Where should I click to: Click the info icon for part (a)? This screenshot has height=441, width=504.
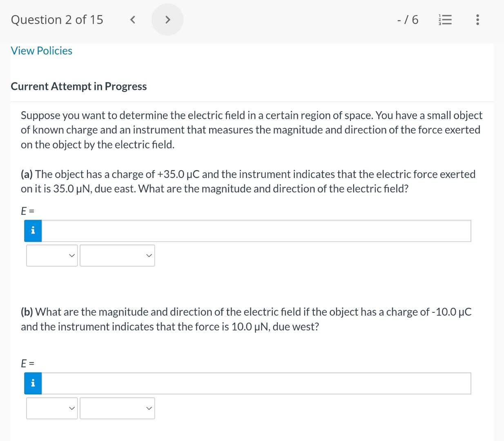coord(33,231)
